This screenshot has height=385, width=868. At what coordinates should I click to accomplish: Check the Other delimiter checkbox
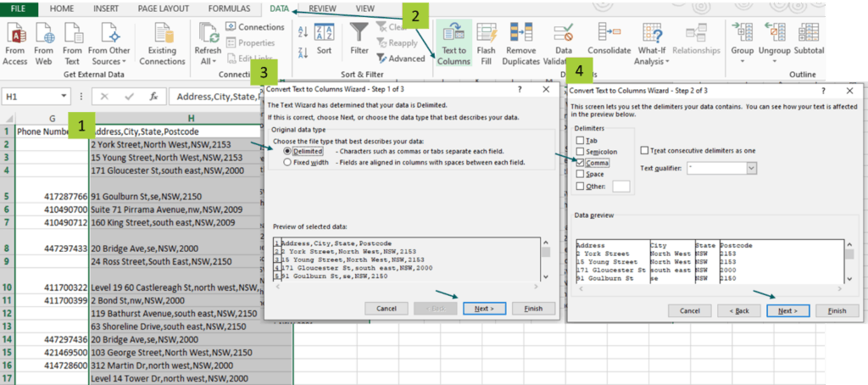coord(580,186)
